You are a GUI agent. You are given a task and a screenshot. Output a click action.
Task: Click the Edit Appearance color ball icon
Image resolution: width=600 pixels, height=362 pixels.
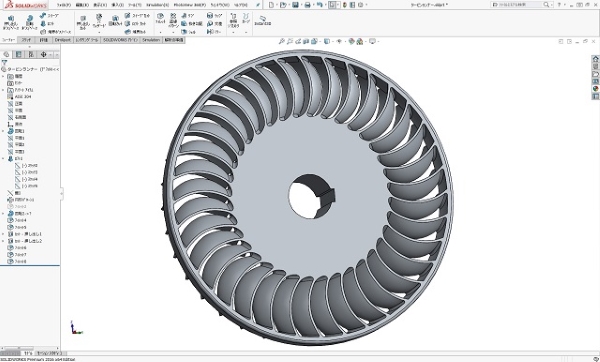tap(351, 41)
